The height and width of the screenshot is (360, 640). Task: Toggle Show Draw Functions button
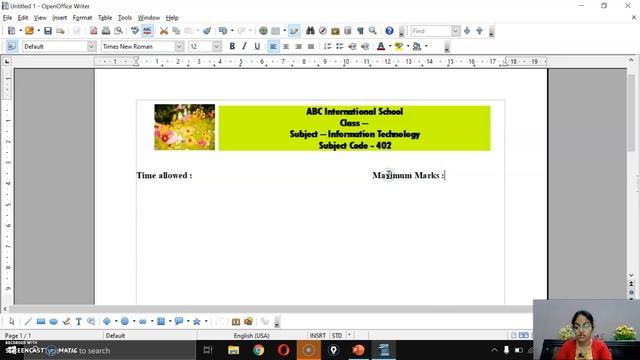(x=294, y=31)
